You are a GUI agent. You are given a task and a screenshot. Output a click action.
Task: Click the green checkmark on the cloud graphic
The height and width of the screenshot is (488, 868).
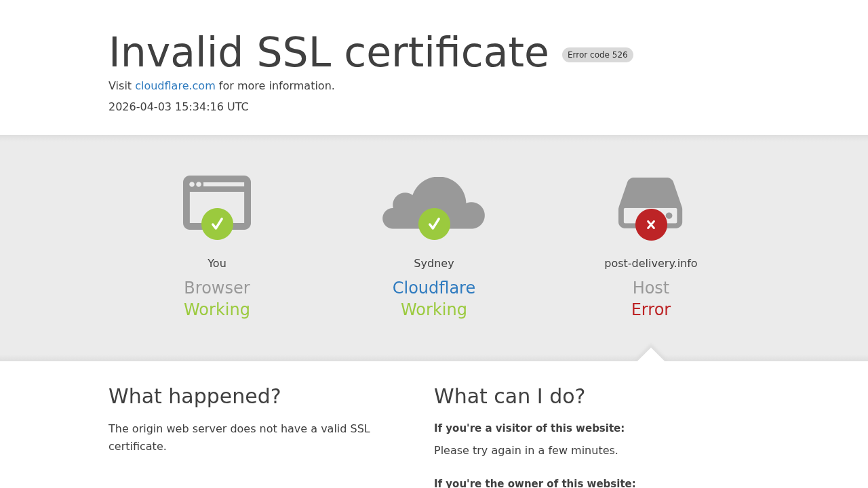pyautogui.click(x=434, y=224)
